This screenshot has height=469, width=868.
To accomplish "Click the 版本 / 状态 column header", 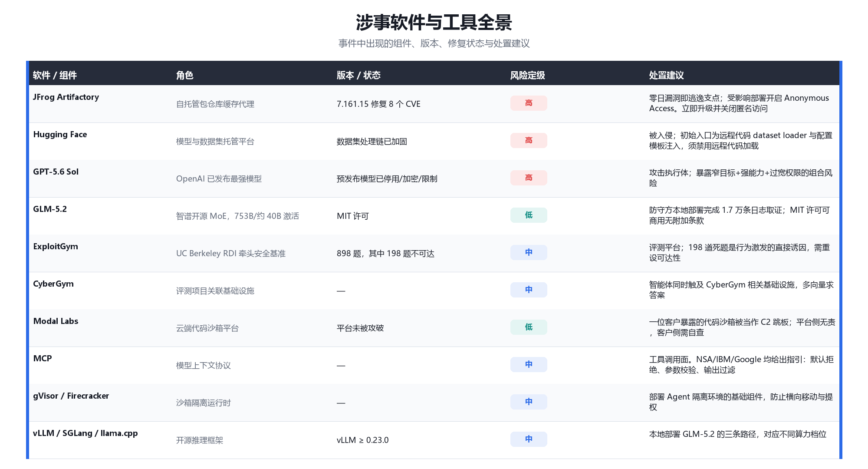I will click(x=358, y=75).
